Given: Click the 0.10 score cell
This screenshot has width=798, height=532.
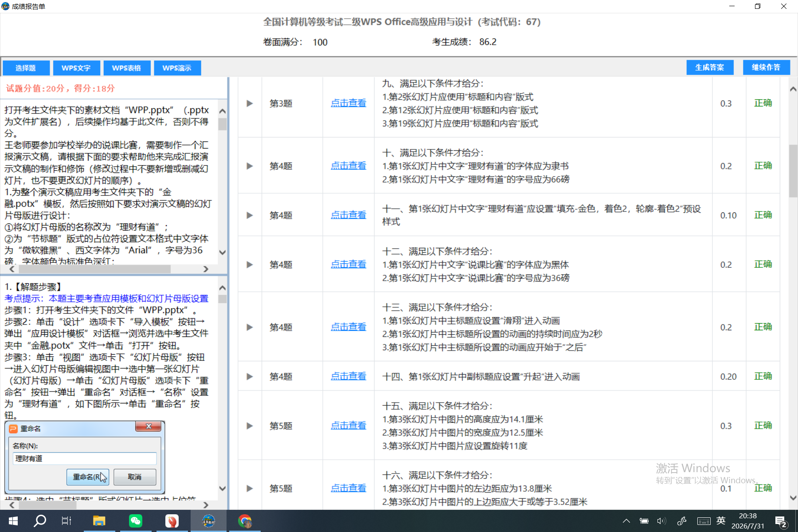Looking at the screenshot, I should (x=728, y=215).
